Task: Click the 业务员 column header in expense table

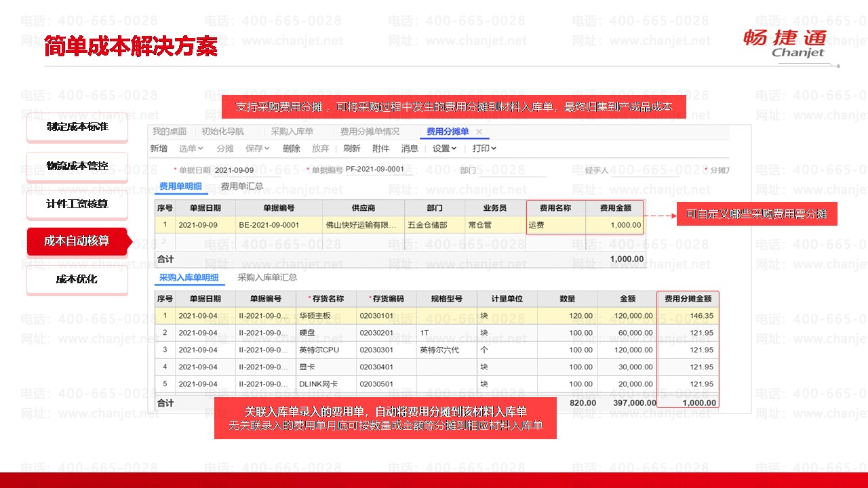Action: point(495,208)
